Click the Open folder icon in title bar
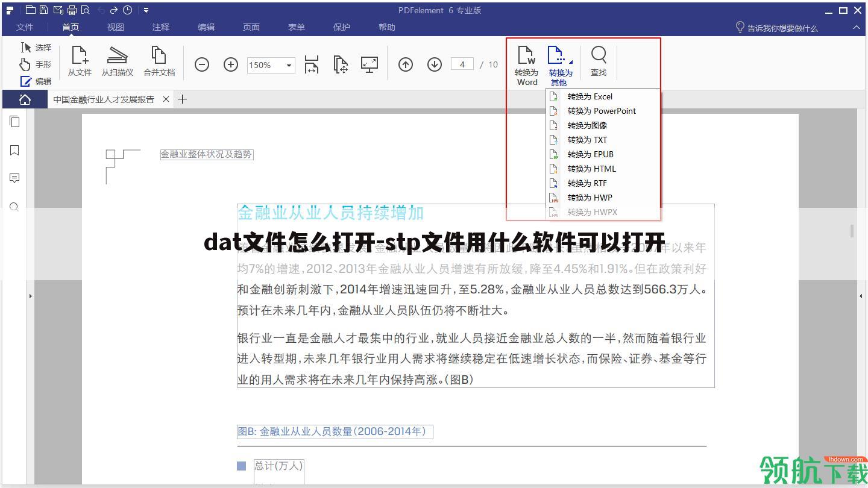Image resolution: width=868 pixels, height=488 pixels. [x=30, y=10]
